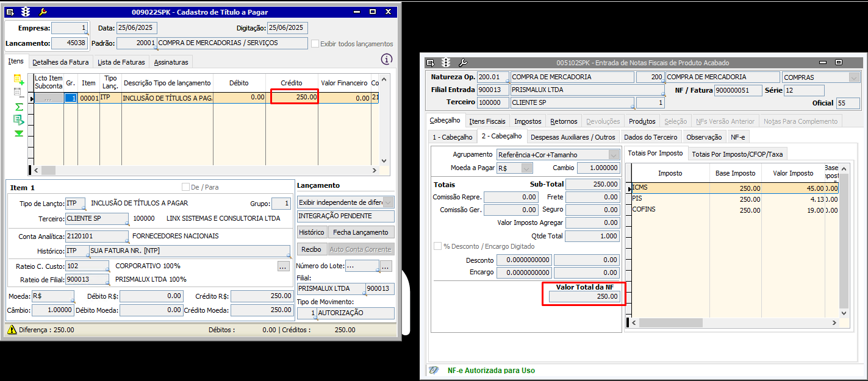Switch to the Retornos tab
The width and height of the screenshot is (868, 381).
click(x=564, y=121)
